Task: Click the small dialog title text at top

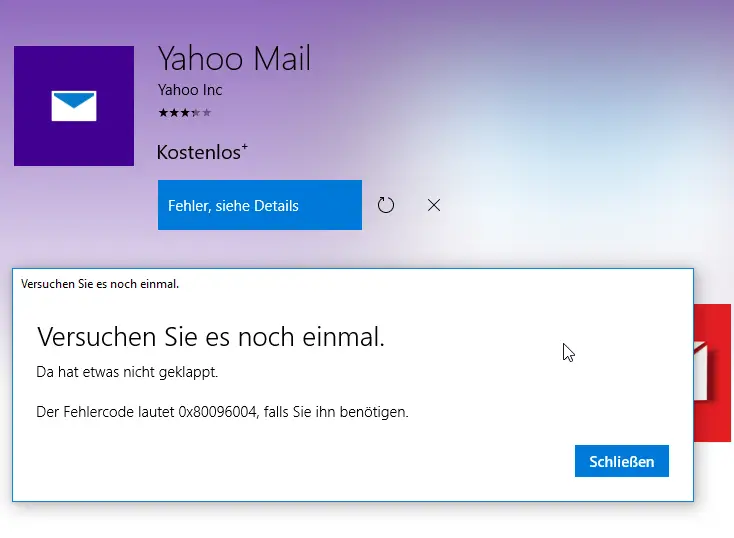Action: [x=100, y=284]
